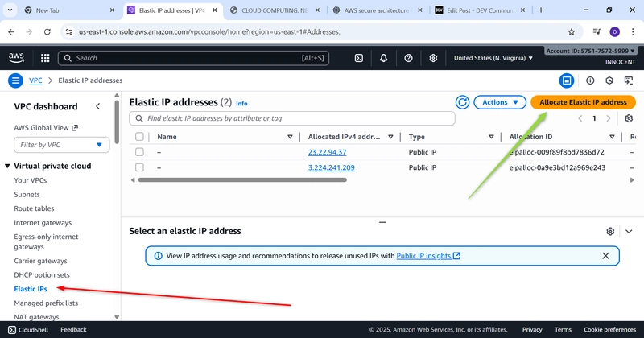Open console settings gear in top bar
Screen dimensions: 644x338
tap(433, 58)
